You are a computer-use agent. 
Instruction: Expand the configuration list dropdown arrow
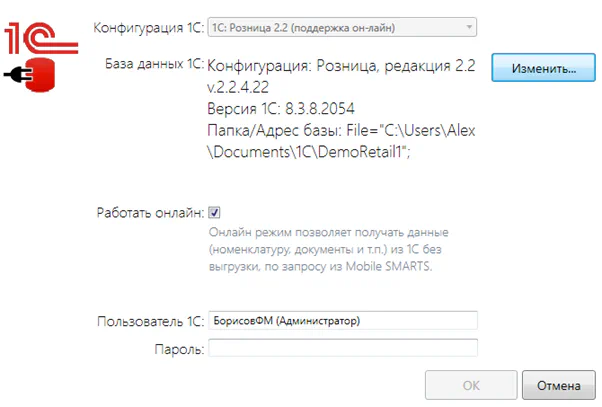[x=469, y=27]
